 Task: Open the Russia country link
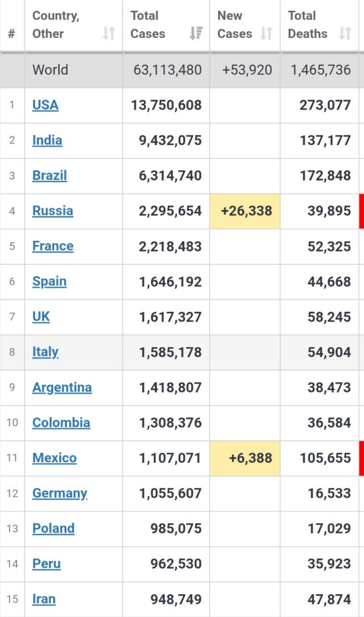[52, 211]
